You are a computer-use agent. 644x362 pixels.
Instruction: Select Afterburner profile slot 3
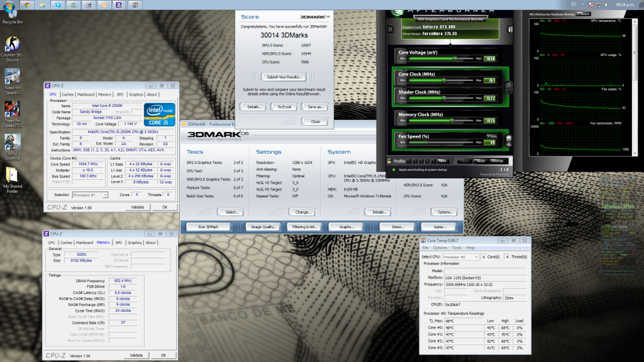[x=422, y=162]
